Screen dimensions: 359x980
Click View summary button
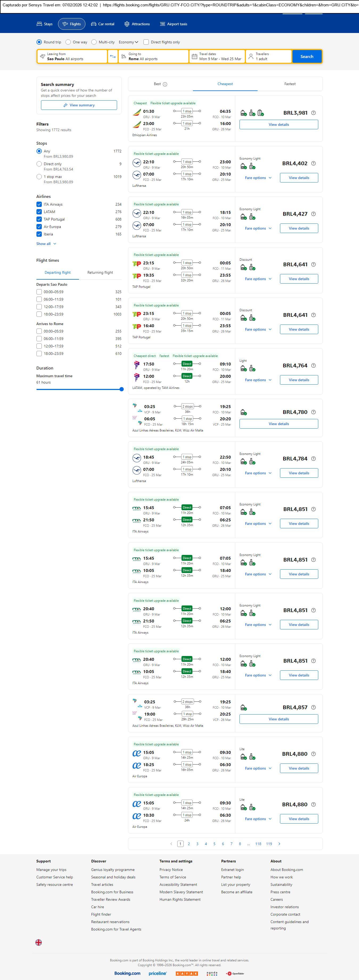pos(79,105)
